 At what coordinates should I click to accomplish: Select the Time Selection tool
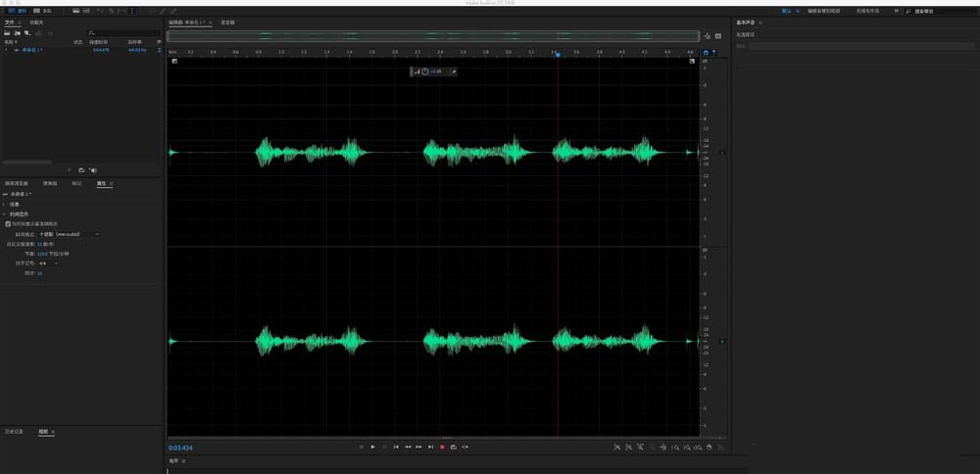click(132, 11)
